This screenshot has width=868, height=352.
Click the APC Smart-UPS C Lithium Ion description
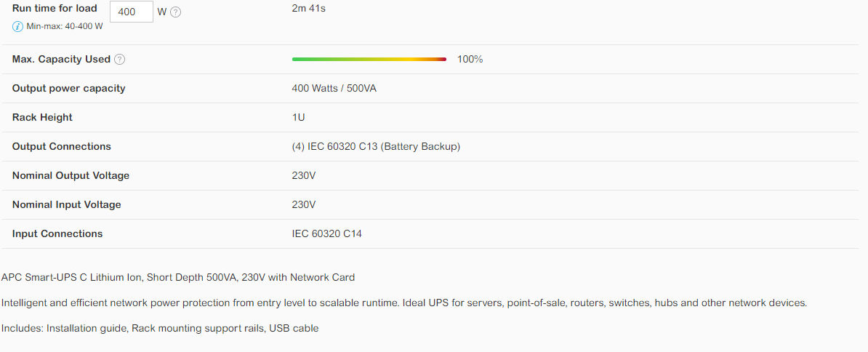click(178, 277)
